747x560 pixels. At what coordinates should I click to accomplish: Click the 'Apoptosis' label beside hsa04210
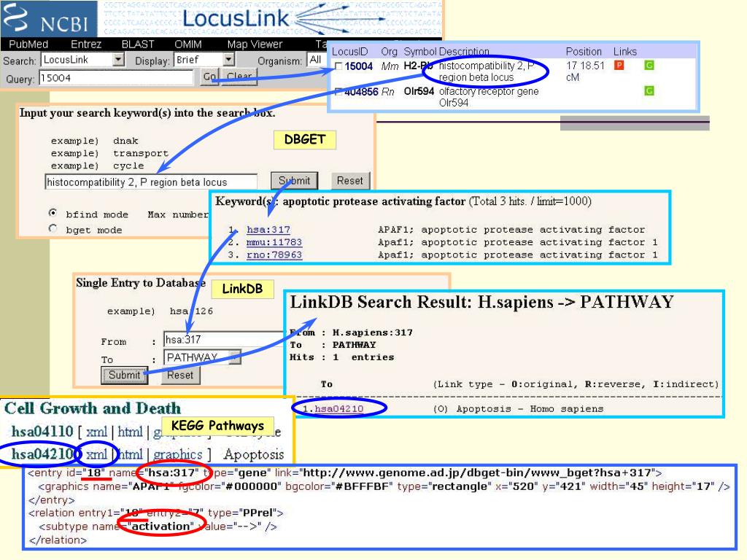253,454
